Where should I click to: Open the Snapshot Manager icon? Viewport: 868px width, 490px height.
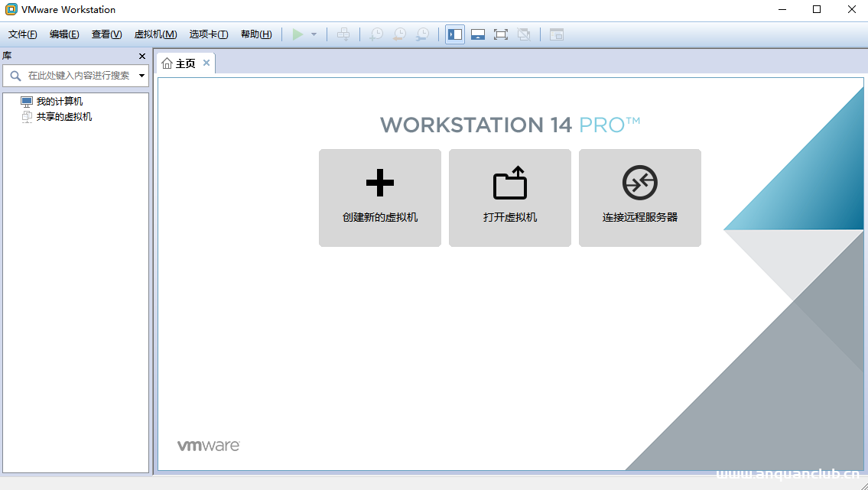coord(421,34)
